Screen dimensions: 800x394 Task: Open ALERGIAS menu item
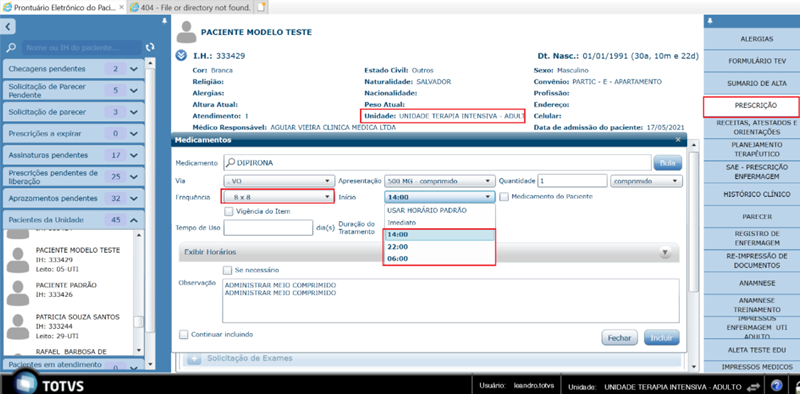coord(757,39)
